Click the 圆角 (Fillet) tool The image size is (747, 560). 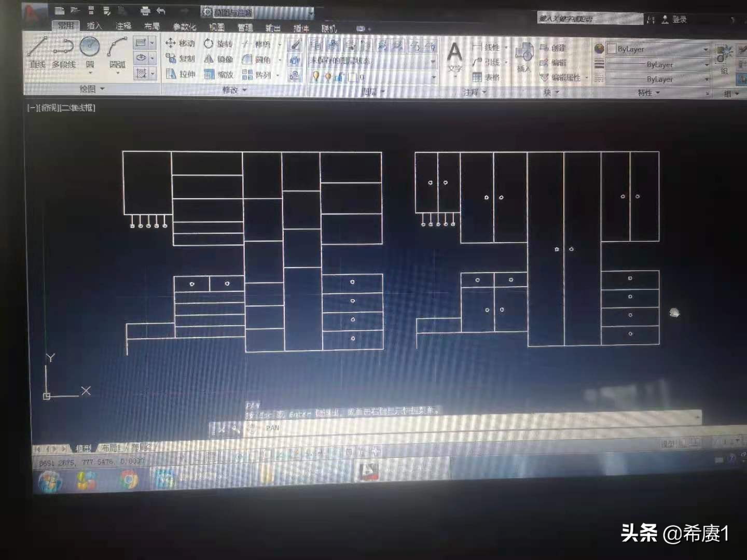[256, 60]
